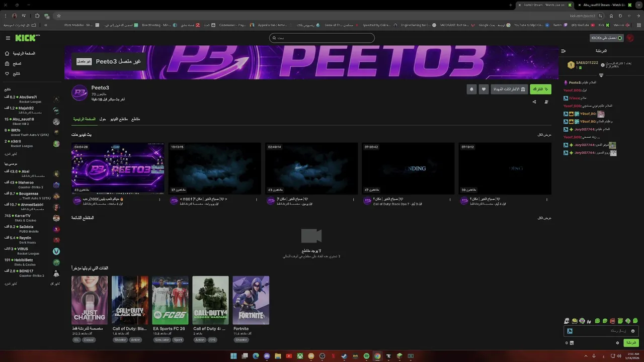Open the video thumbnail lasting 02:49:14
Image resolution: width=644 pixels, height=362 pixels.
(x=311, y=168)
